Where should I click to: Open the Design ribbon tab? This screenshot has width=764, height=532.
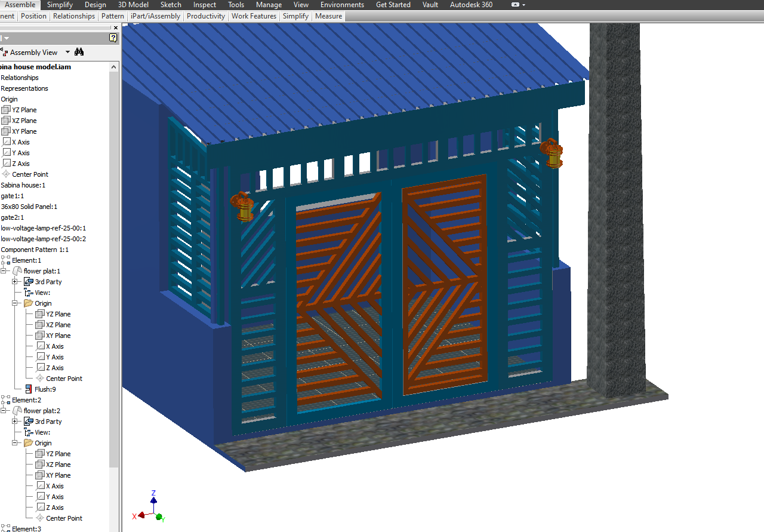tap(95, 5)
